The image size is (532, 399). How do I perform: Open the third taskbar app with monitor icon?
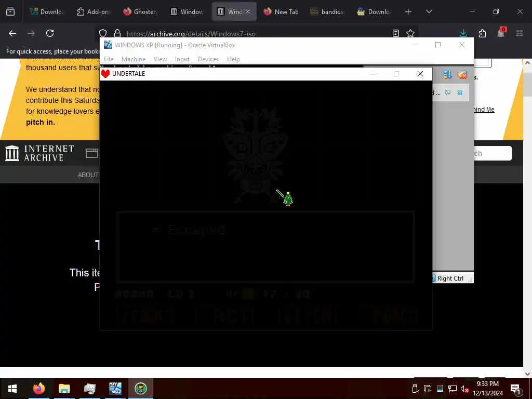coord(89,389)
